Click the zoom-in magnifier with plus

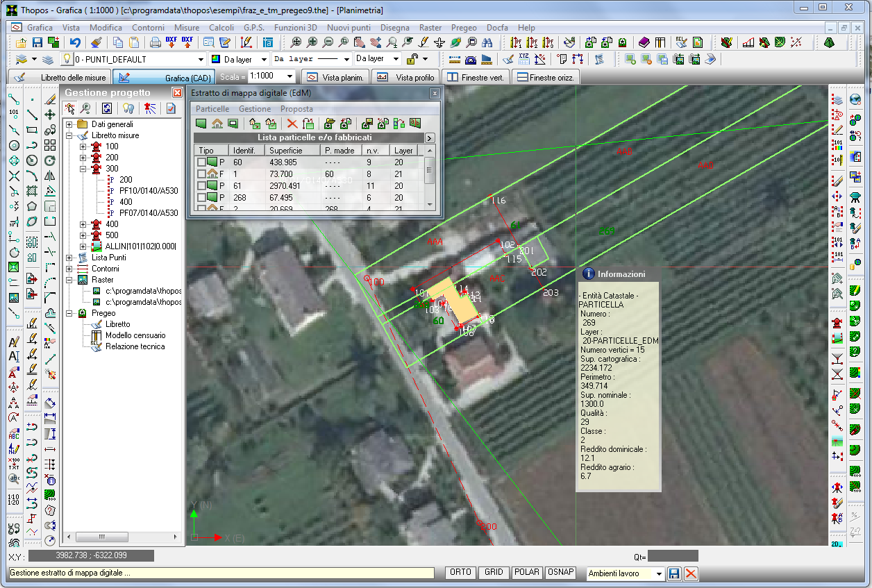tap(312, 42)
